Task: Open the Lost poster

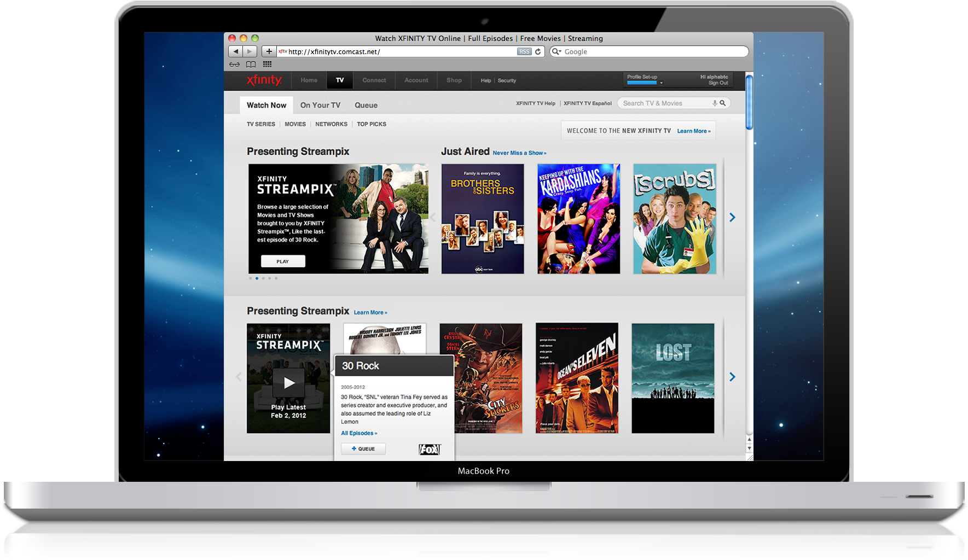Action: (673, 378)
